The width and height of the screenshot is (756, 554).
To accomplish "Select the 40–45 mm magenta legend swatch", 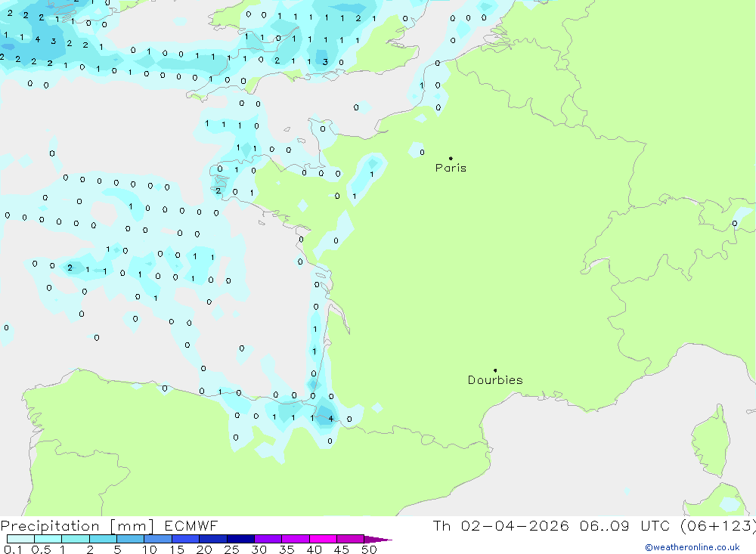I will coord(323,539).
